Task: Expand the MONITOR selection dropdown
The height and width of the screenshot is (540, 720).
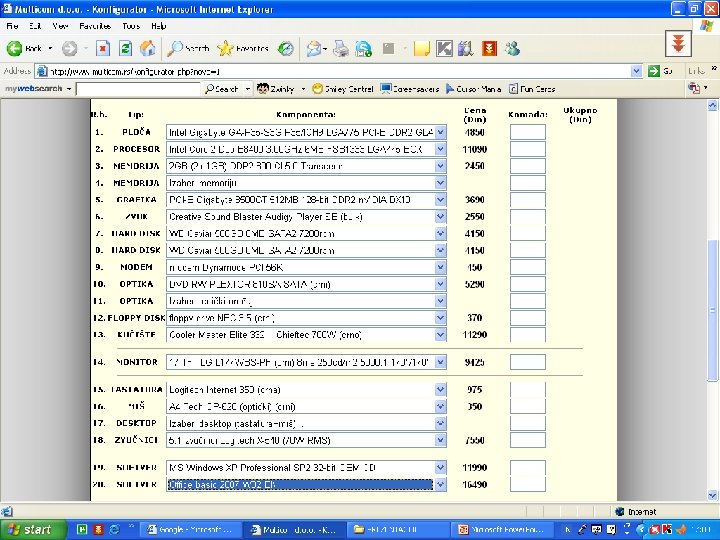Action: 440,362
